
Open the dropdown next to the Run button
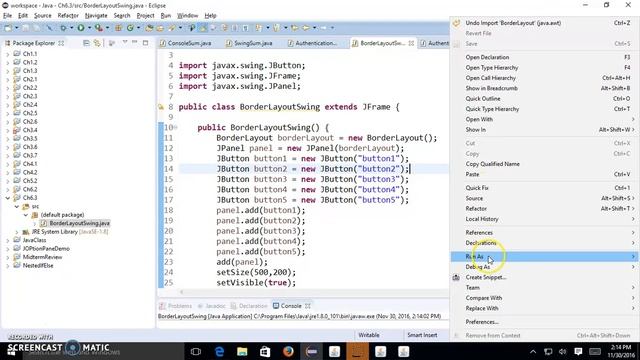(x=89, y=28)
